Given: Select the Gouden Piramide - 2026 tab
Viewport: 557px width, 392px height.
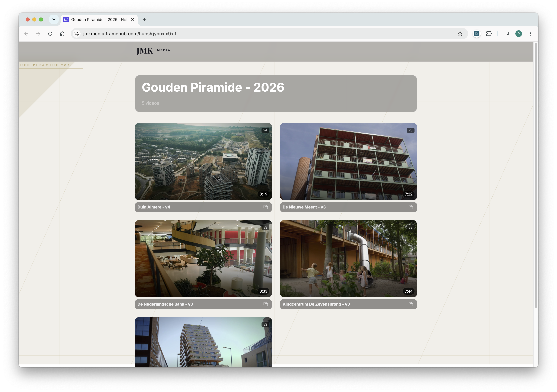Looking at the screenshot, I should point(99,19).
